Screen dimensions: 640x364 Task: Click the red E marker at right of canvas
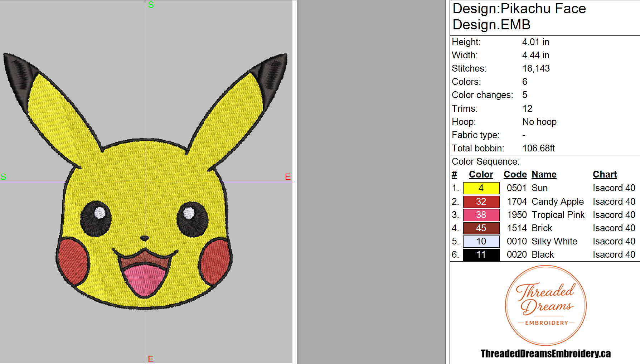(x=288, y=177)
